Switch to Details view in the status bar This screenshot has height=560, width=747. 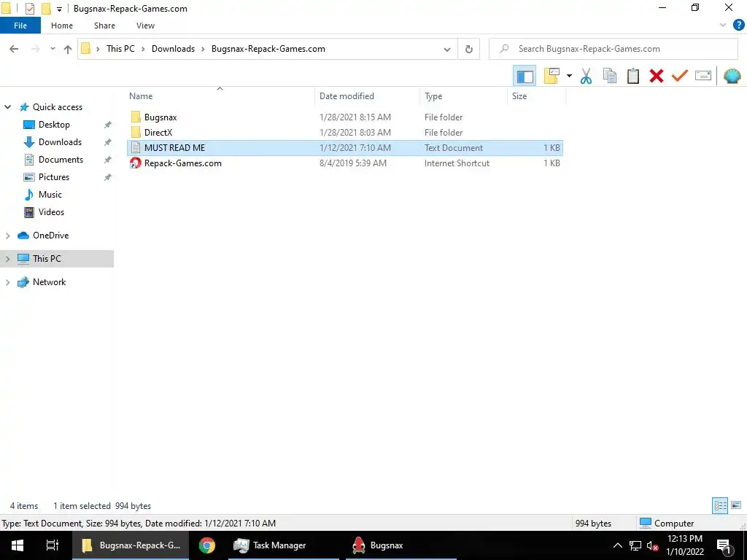point(720,505)
